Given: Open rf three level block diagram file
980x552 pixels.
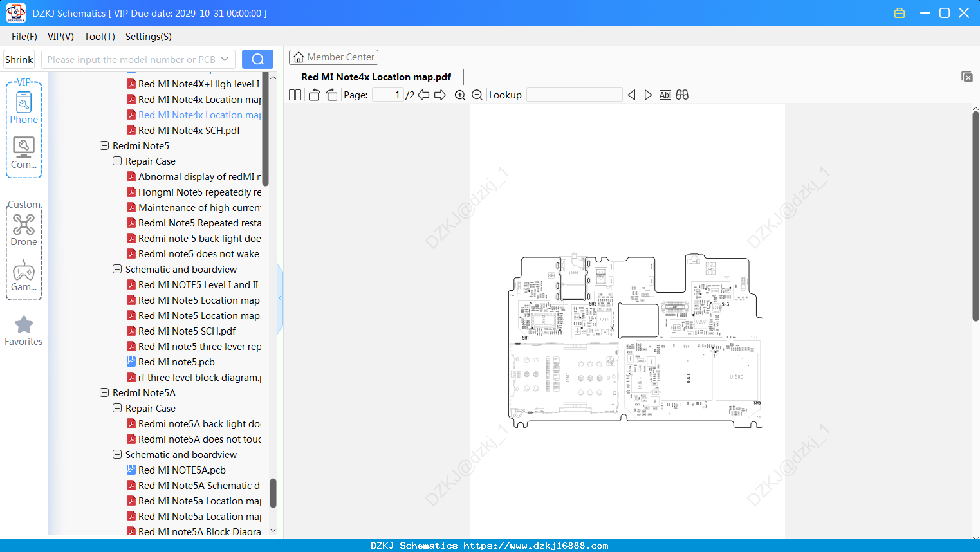Looking at the screenshot, I should click(x=194, y=378).
